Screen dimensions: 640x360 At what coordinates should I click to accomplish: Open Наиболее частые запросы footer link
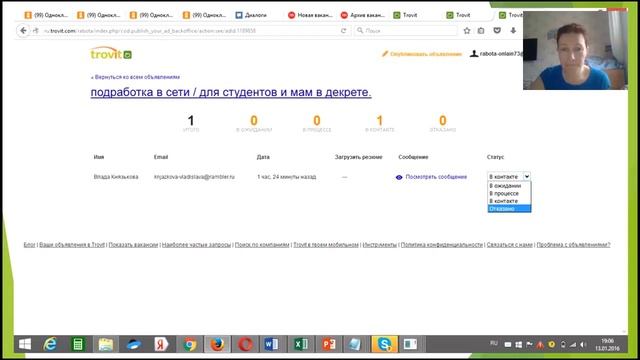point(196,245)
